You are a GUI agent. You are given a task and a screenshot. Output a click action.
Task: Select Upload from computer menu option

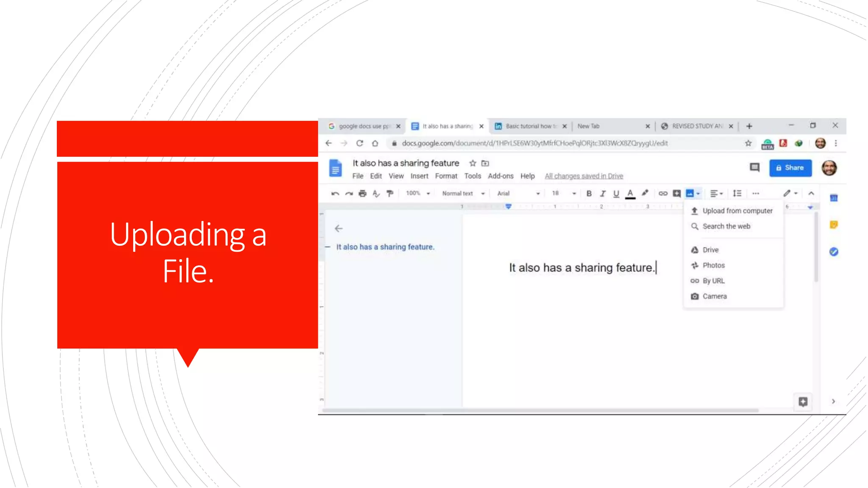737,211
